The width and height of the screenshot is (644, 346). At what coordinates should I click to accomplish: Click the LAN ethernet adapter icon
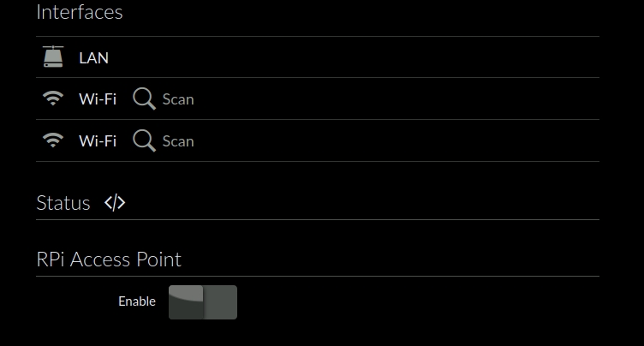tap(53, 57)
